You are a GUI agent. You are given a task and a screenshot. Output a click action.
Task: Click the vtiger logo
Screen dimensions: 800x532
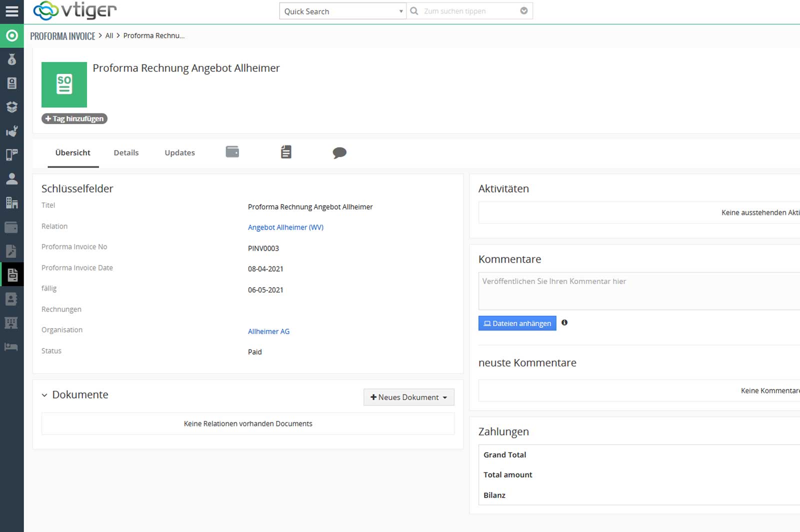75,10
